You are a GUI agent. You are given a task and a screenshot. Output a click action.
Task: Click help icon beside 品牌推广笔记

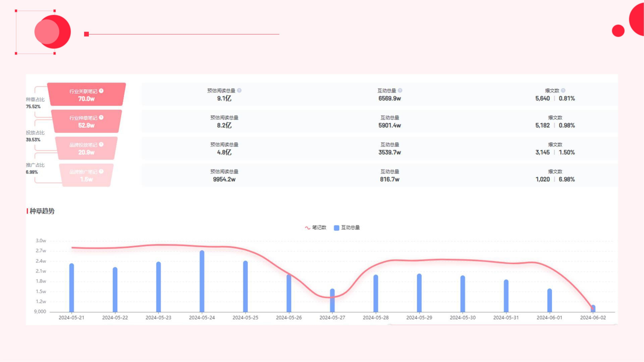coord(101,171)
